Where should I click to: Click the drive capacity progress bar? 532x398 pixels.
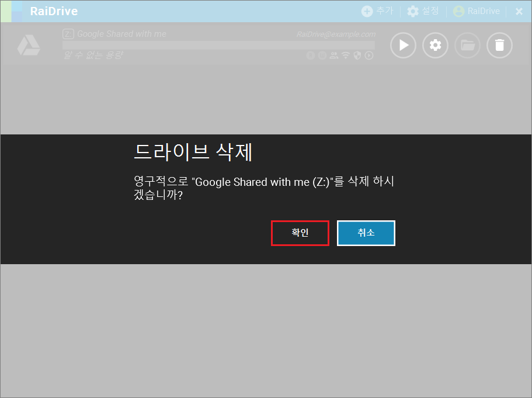point(218,45)
